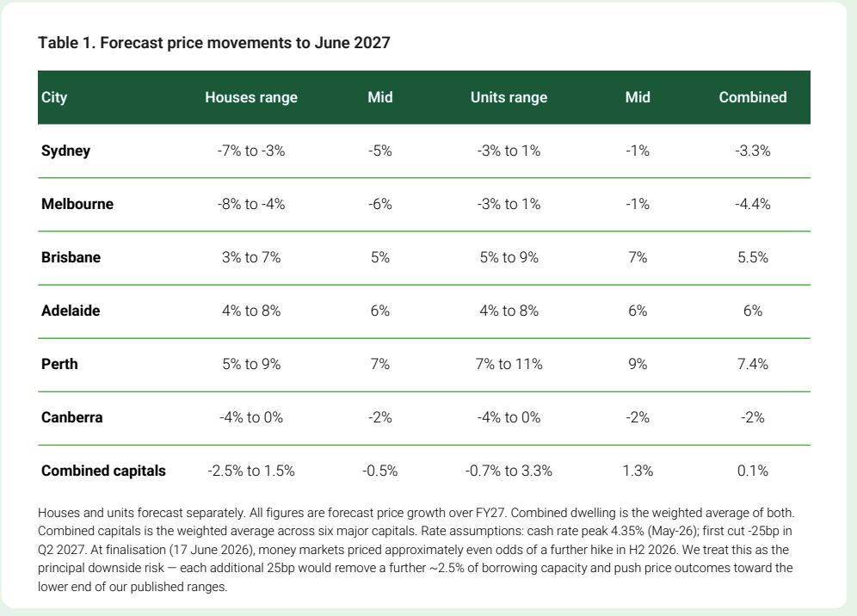This screenshot has height=616, width=857.
Task: Click Sydney's combined value -3.3%
Action: (753, 151)
